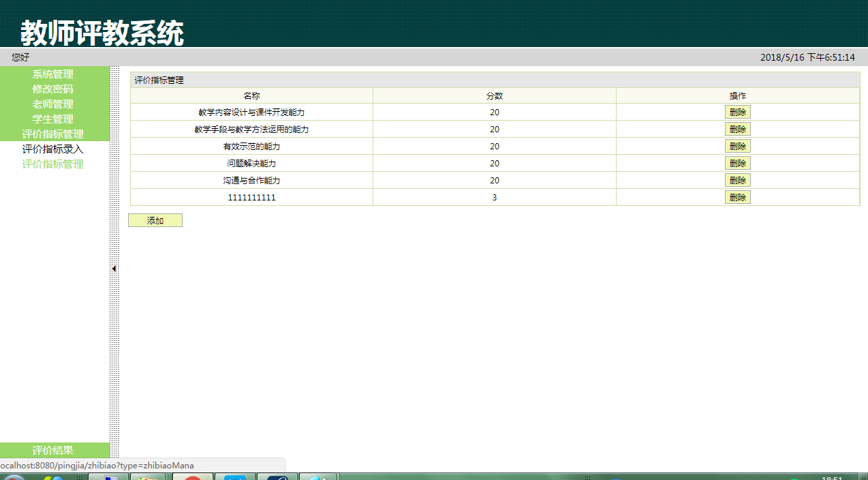Click the 2018/5/16 date and time display

(807, 58)
